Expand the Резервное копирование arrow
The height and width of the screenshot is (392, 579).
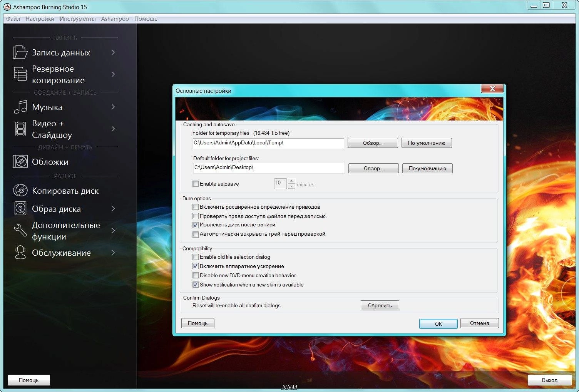click(x=113, y=74)
